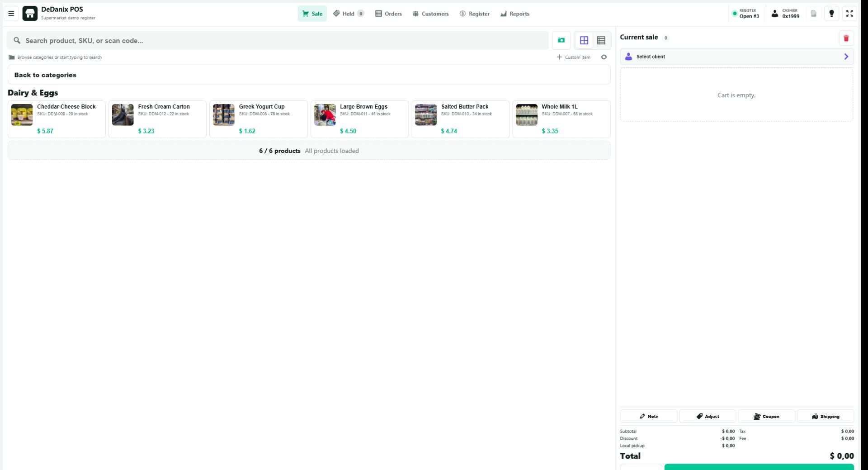The width and height of the screenshot is (868, 470).
Task: Open the hamburger main menu
Action: pos(11,14)
